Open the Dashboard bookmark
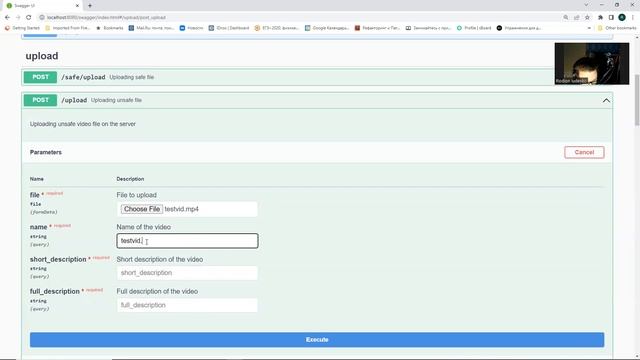640x360 pixels. coord(229,28)
